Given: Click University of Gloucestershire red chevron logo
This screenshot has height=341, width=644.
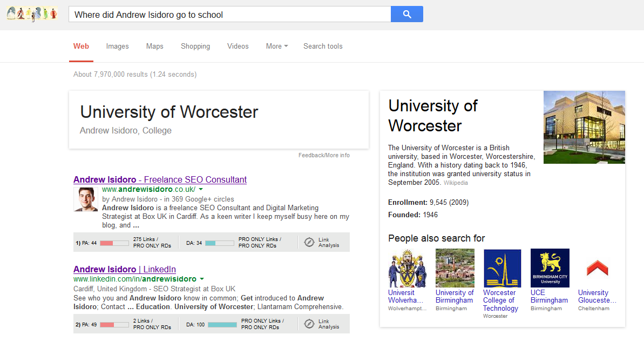Looking at the screenshot, I should pos(597,268).
